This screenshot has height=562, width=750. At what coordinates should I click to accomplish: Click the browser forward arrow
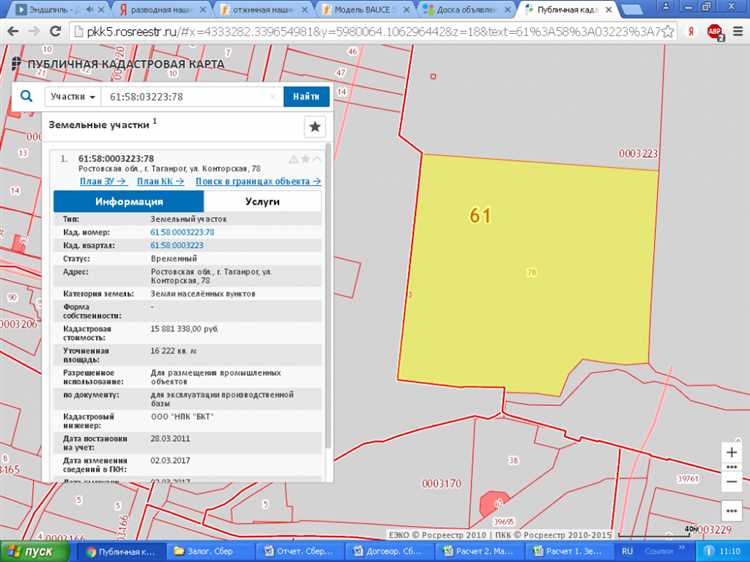point(34,31)
